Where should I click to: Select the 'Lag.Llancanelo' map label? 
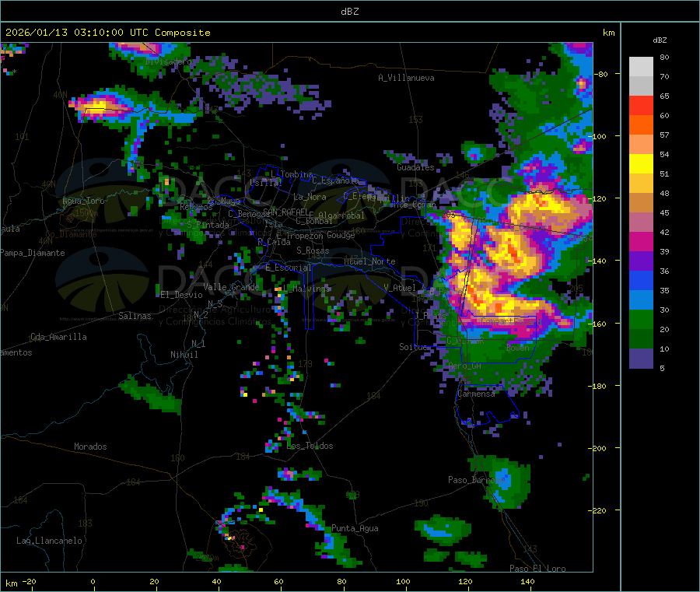(x=50, y=541)
